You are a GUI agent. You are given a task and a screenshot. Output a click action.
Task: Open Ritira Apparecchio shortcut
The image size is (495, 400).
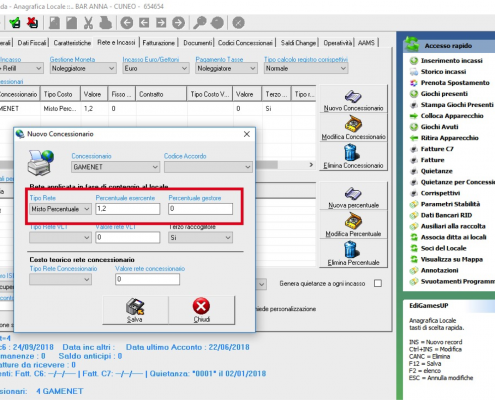pos(449,138)
